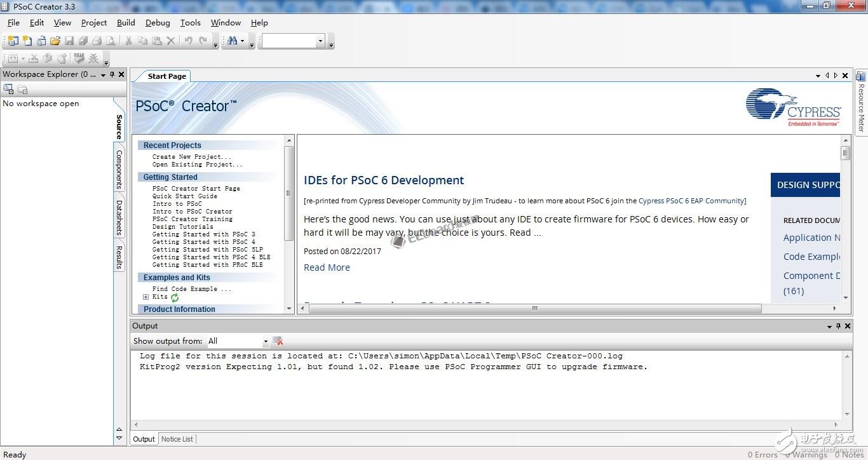Switch to the Notice List tab

177,439
